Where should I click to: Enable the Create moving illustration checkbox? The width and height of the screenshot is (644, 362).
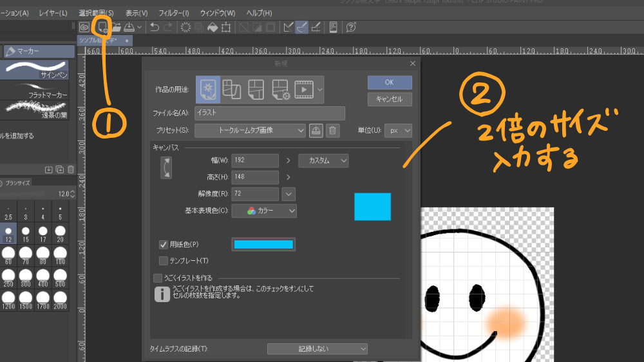[158, 278]
